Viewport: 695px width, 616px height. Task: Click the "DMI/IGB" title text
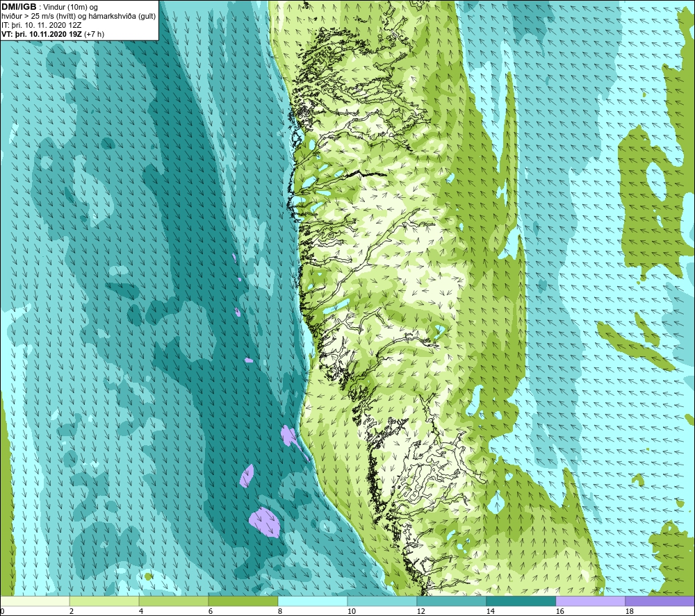click(x=19, y=7)
